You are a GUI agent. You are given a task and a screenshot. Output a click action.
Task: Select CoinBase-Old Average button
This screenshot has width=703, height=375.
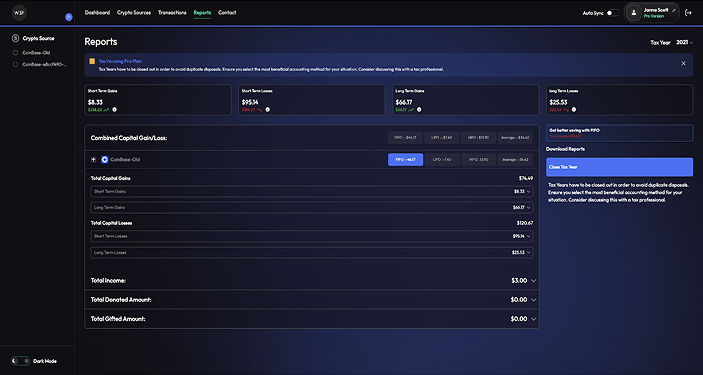point(516,159)
